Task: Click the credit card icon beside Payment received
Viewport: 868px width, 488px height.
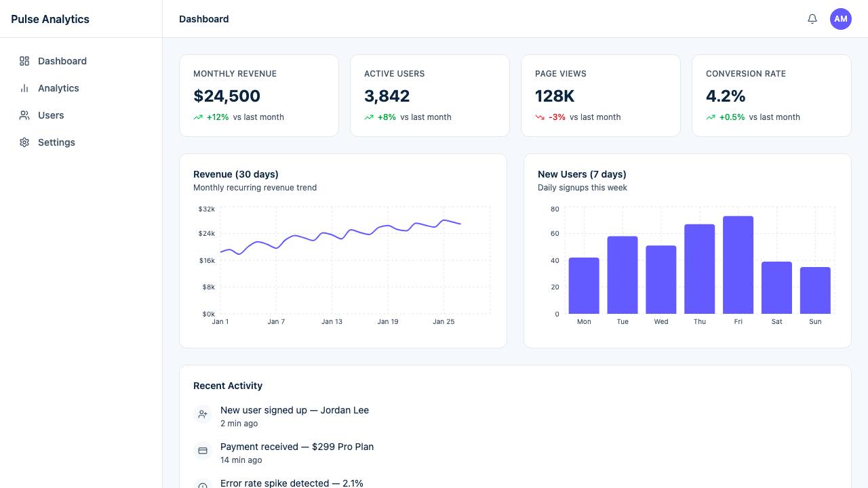Action: click(x=203, y=451)
